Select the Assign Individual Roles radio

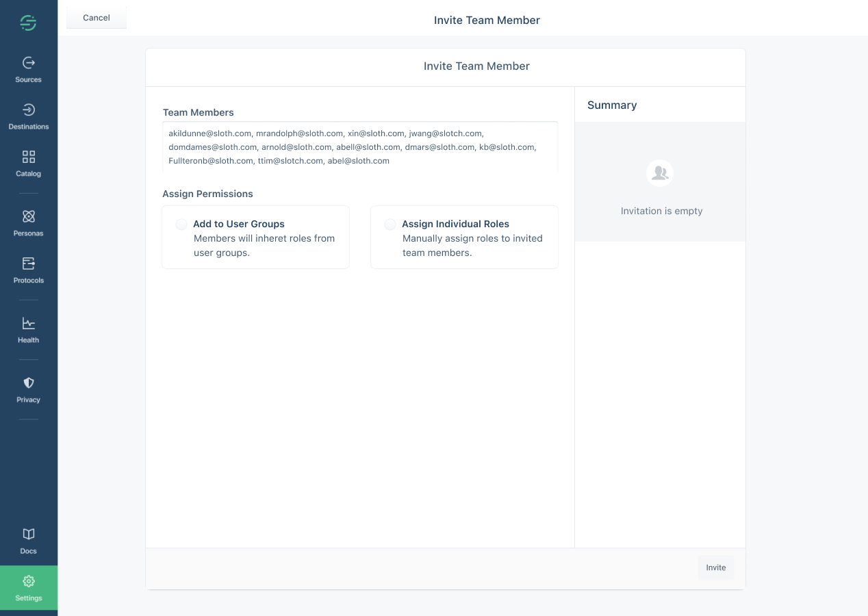[390, 224]
